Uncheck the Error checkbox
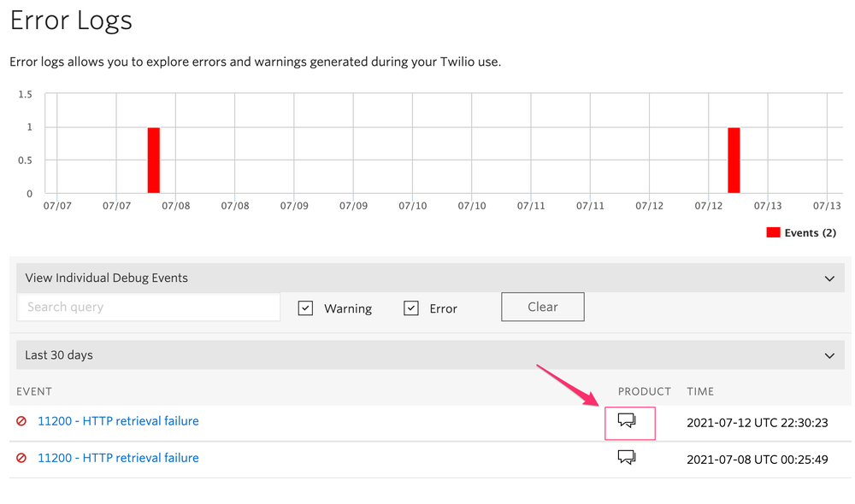Image resolution: width=855 pixels, height=504 pixels. tap(411, 308)
